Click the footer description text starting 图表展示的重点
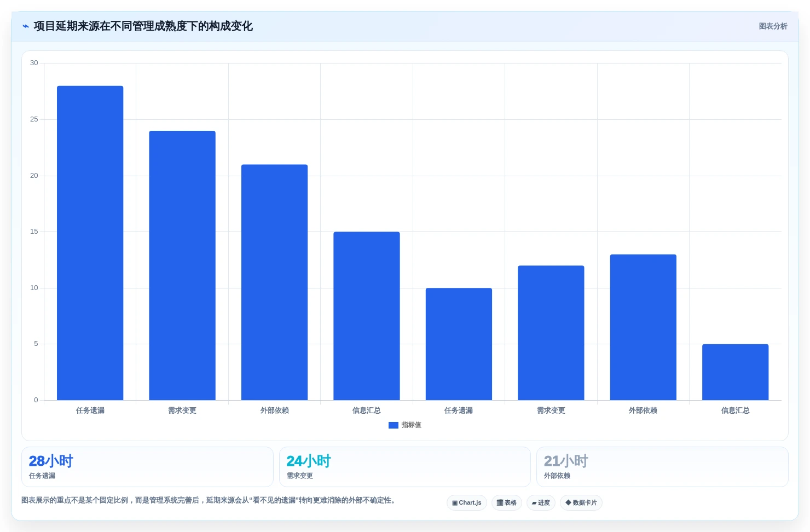This screenshot has height=532, width=810. click(x=208, y=500)
